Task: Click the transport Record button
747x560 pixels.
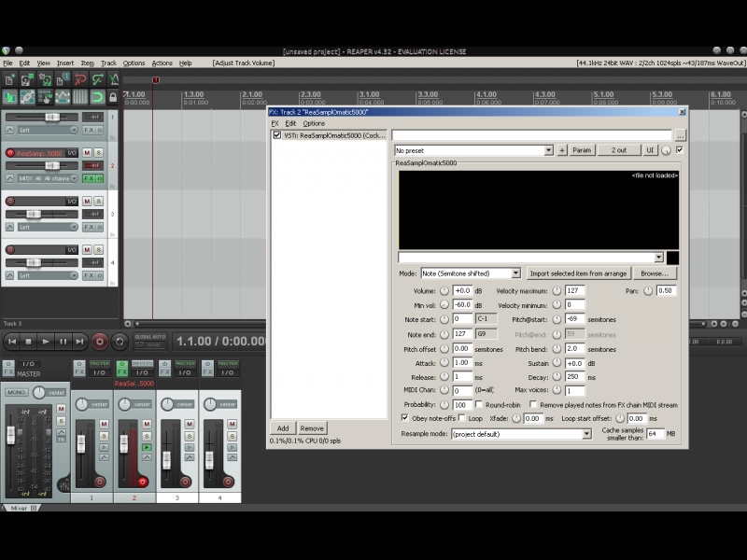Action: tap(98, 342)
